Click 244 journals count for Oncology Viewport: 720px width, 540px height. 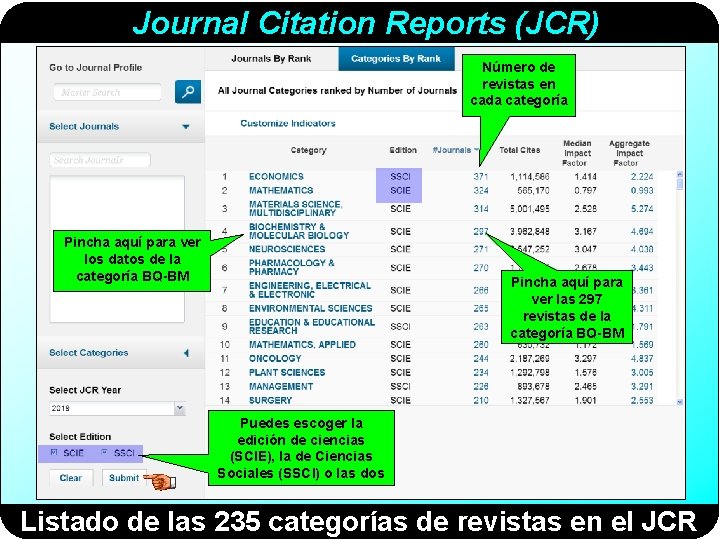[x=481, y=358]
